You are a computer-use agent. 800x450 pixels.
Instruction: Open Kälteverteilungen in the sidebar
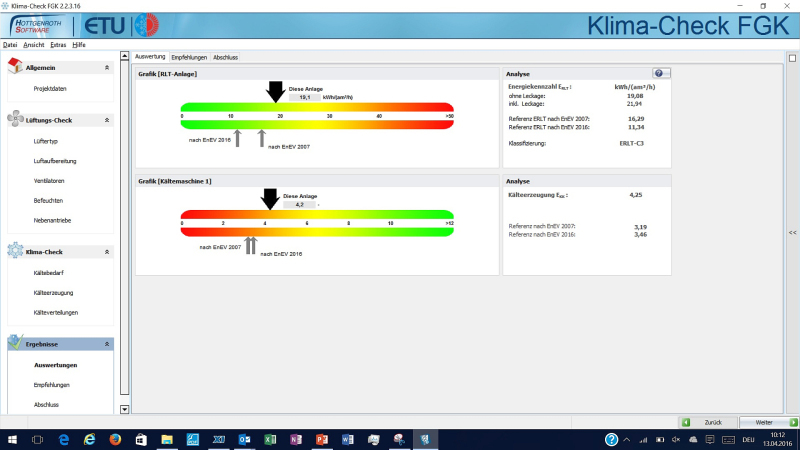56,313
